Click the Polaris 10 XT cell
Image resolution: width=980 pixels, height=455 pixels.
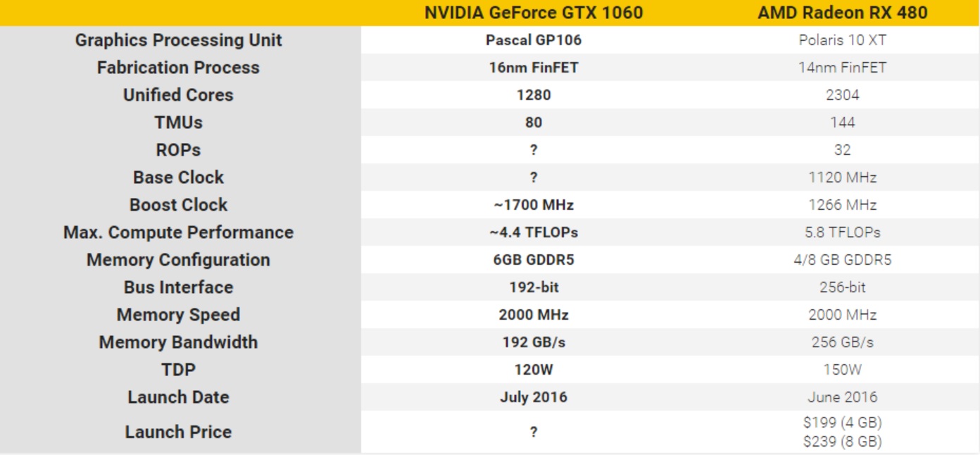point(842,40)
